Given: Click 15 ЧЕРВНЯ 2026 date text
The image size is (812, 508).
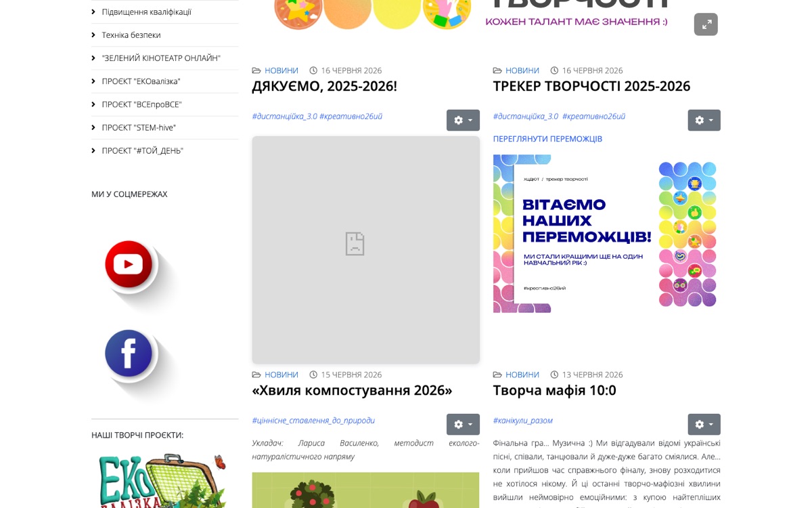Looking at the screenshot, I should tap(351, 375).
